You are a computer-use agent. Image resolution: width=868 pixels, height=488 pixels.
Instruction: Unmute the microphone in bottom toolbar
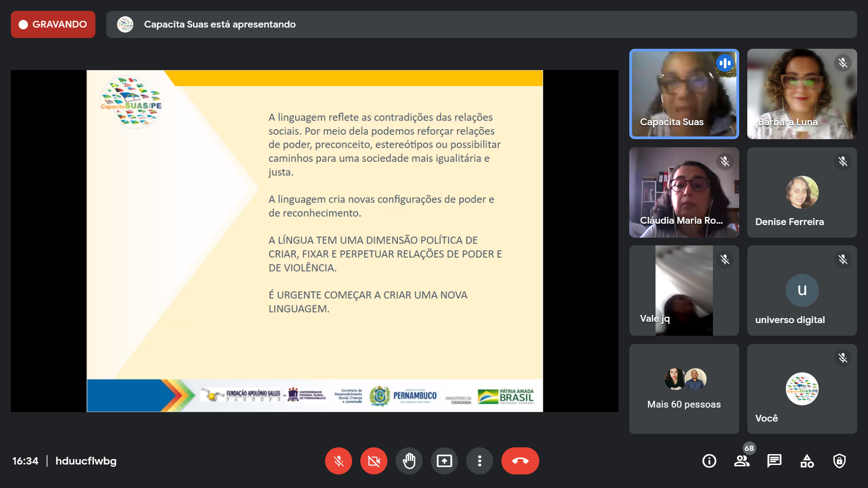338,461
